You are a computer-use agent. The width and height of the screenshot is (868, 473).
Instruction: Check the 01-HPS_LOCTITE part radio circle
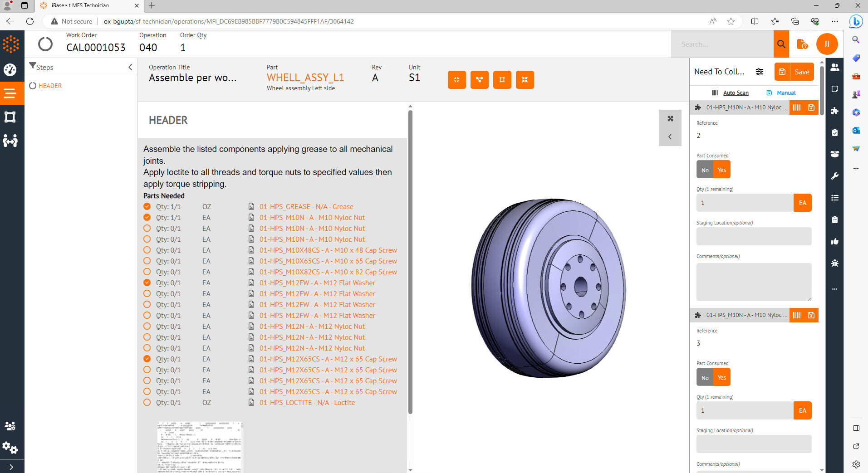coord(147,402)
